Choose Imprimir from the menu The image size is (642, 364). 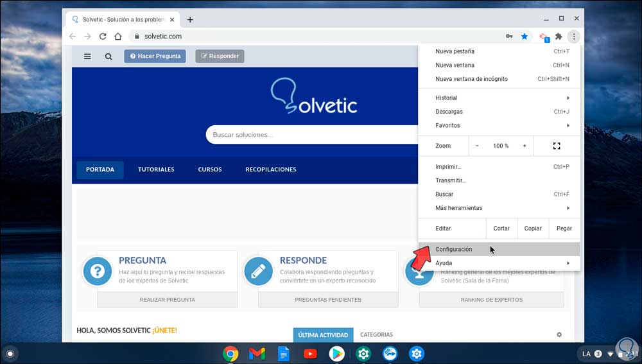[499, 167]
